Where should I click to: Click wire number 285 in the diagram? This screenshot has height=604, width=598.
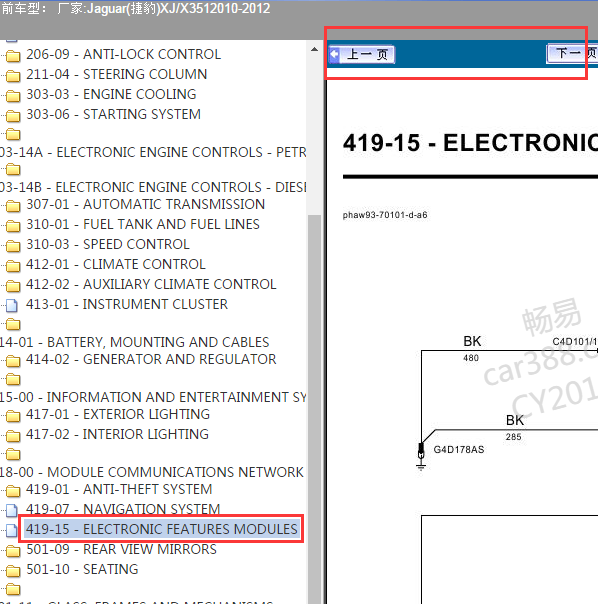(513, 437)
